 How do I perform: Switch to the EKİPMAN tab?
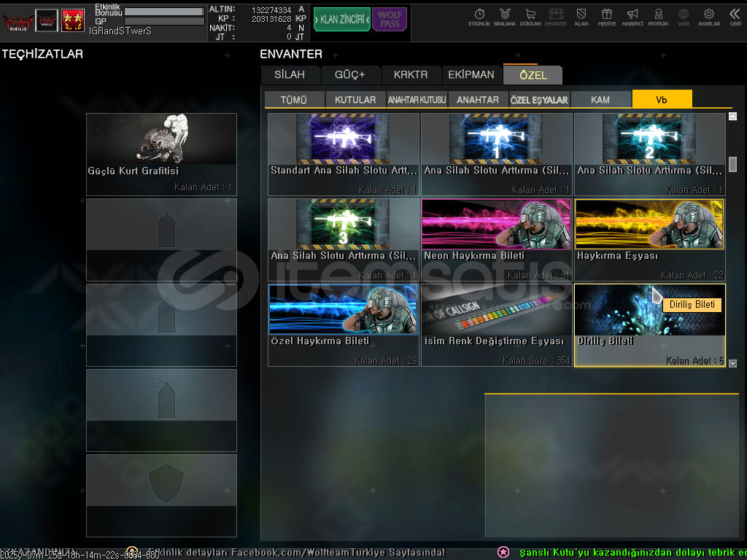(471, 75)
